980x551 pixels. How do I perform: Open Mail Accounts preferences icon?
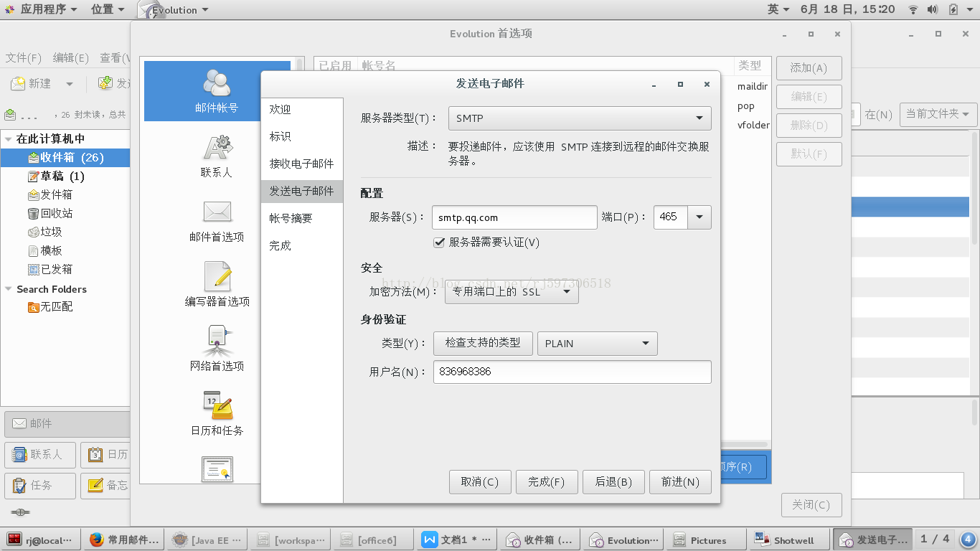click(217, 82)
